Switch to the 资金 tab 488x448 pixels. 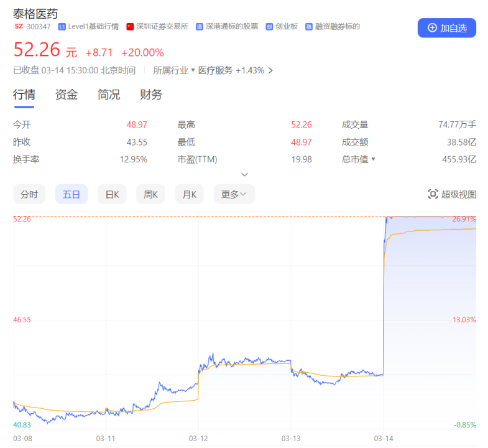click(x=67, y=95)
